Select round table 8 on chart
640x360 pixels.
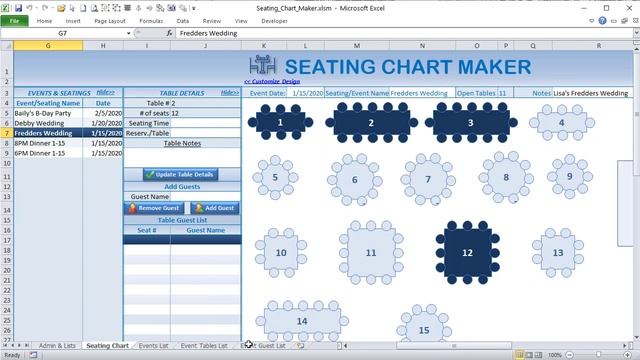(506, 177)
